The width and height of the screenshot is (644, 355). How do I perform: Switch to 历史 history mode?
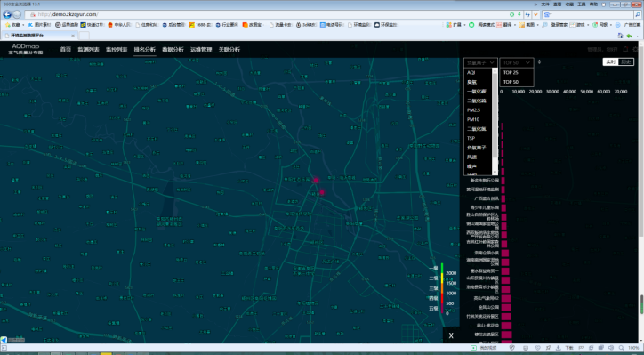pos(626,61)
